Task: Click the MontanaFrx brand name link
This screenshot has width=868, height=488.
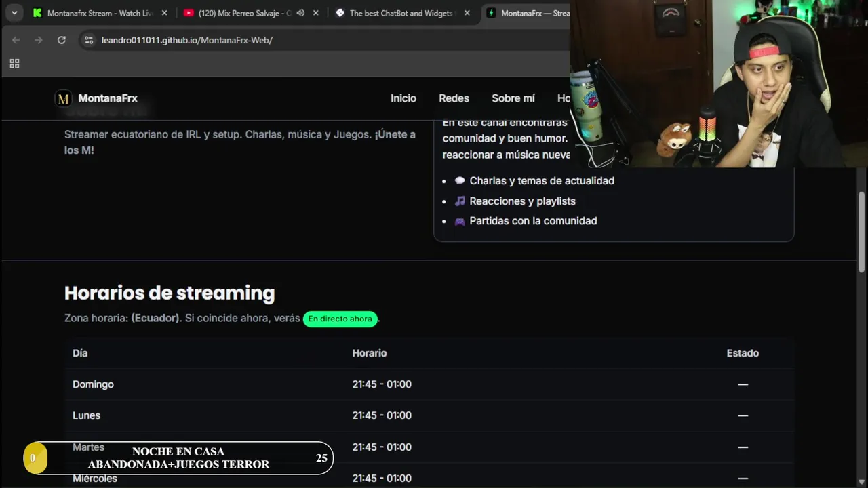Action: point(108,98)
